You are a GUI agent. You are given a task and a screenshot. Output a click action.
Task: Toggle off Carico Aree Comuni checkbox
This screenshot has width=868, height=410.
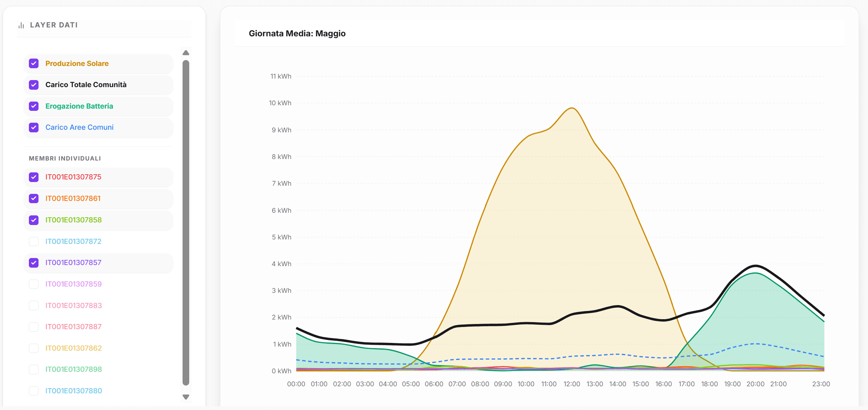pyautogui.click(x=34, y=128)
